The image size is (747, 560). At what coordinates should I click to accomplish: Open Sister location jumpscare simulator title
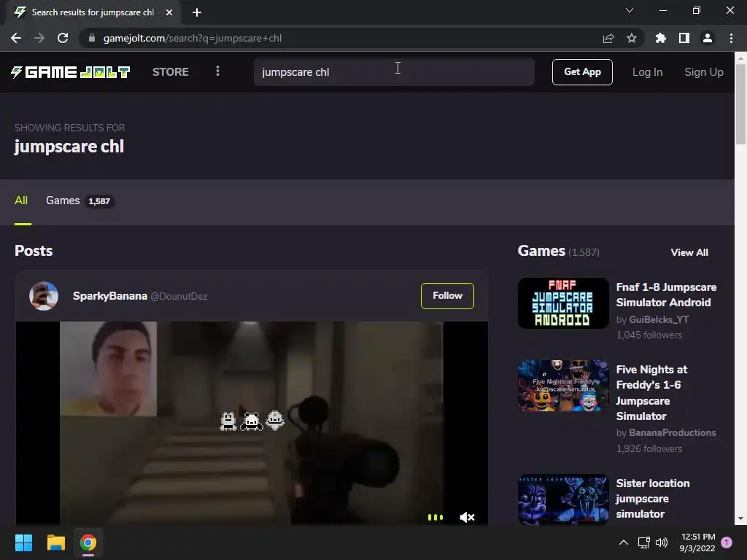pos(653,499)
